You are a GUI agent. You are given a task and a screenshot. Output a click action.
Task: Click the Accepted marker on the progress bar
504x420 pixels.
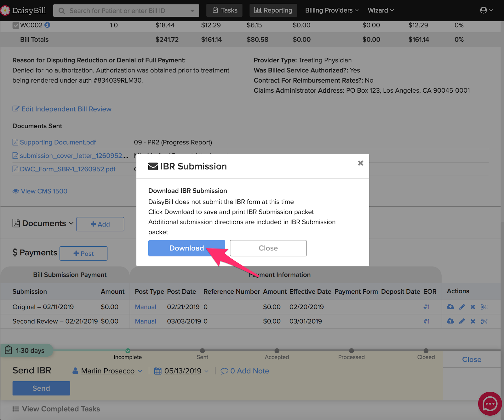[x=277, y=351]
